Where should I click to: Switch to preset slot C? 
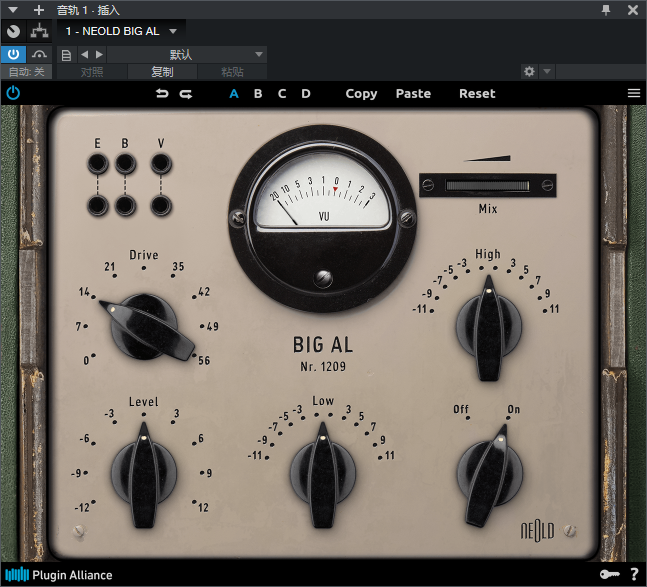(x=282, y=94)
